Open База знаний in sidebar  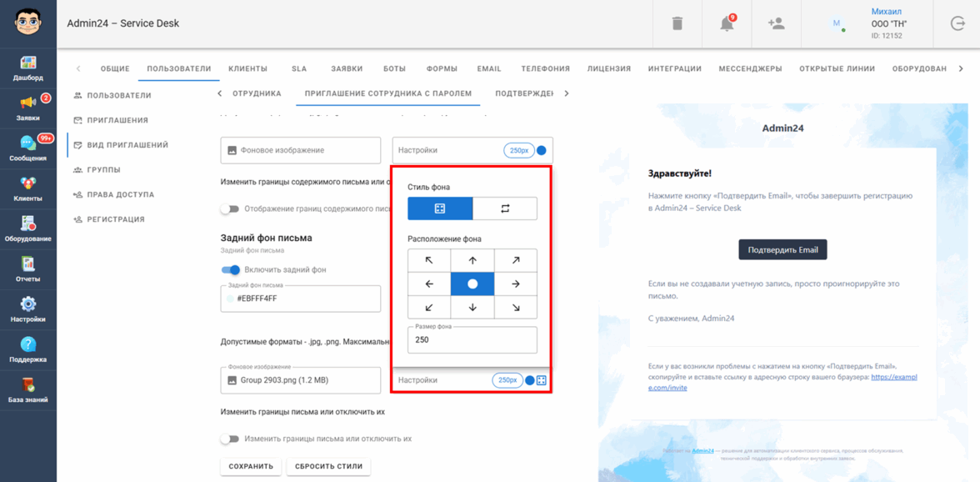click(x=27, y=390)
